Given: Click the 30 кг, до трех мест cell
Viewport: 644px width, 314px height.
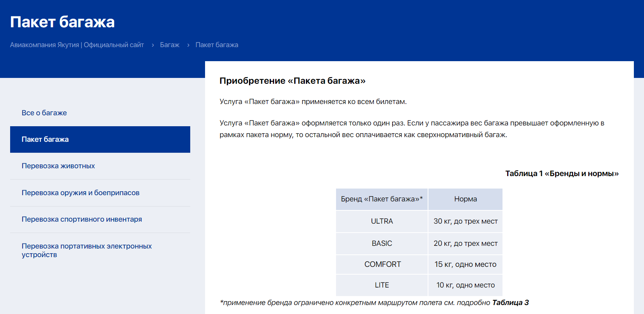Looking at the screenshot, I should (465, 221).
